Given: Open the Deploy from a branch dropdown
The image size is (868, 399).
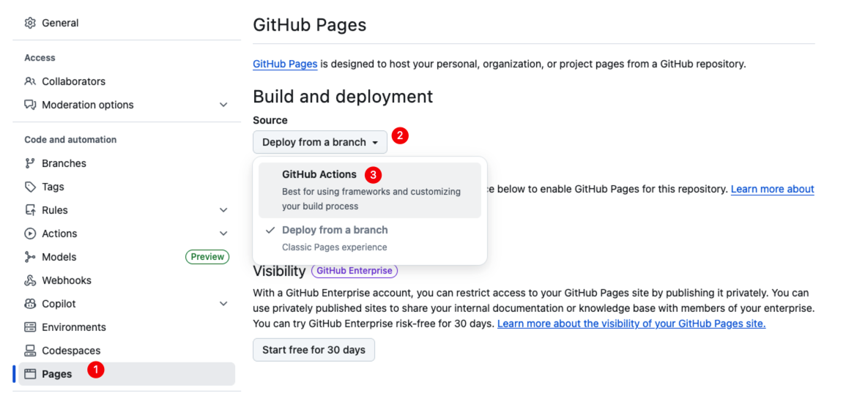Looking at the screenshot, I should [319, 142].
